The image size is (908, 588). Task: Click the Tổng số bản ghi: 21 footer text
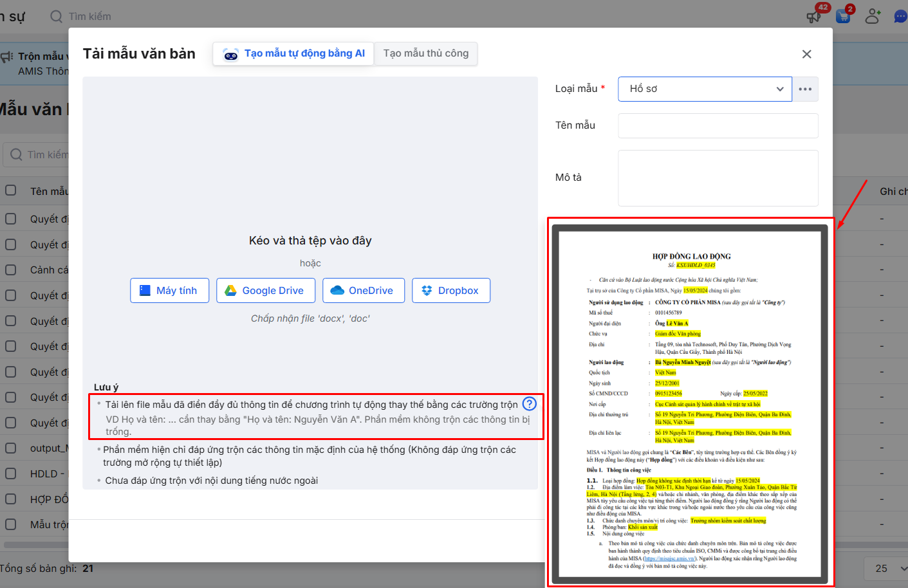(46, 569)
